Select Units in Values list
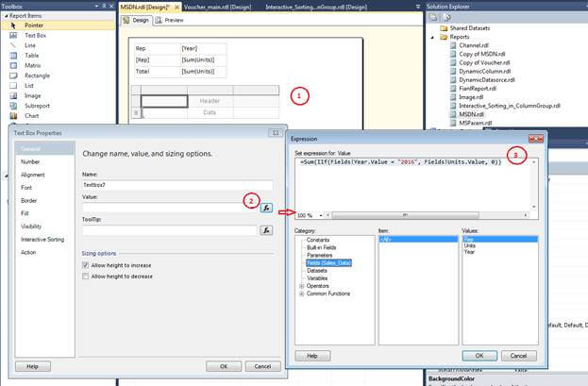Viewport: 588px width, 386px height. (x=469, y=245)
